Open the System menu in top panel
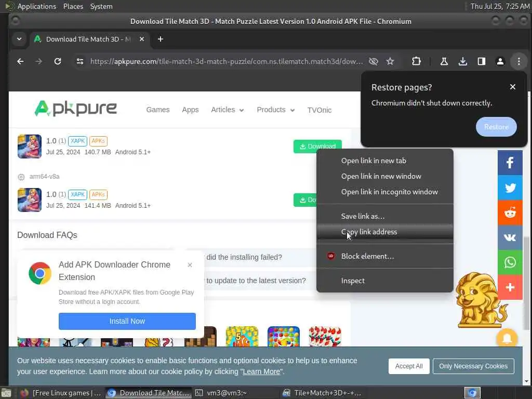The image size is (532, 399). click(x=101, y=6)
